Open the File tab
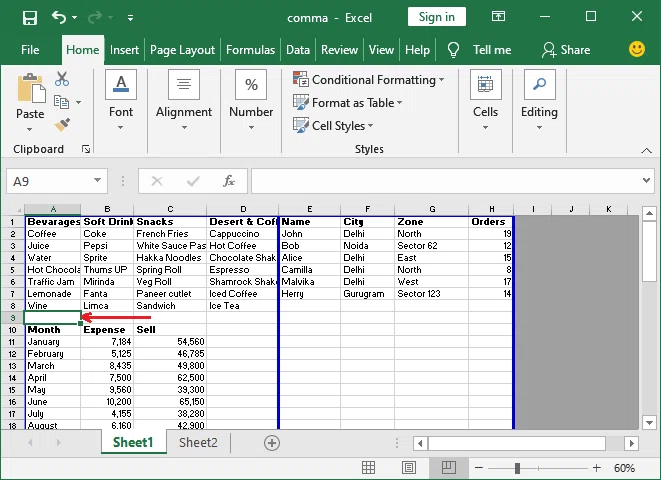This screenshot has height=480, width=661. 30,50
